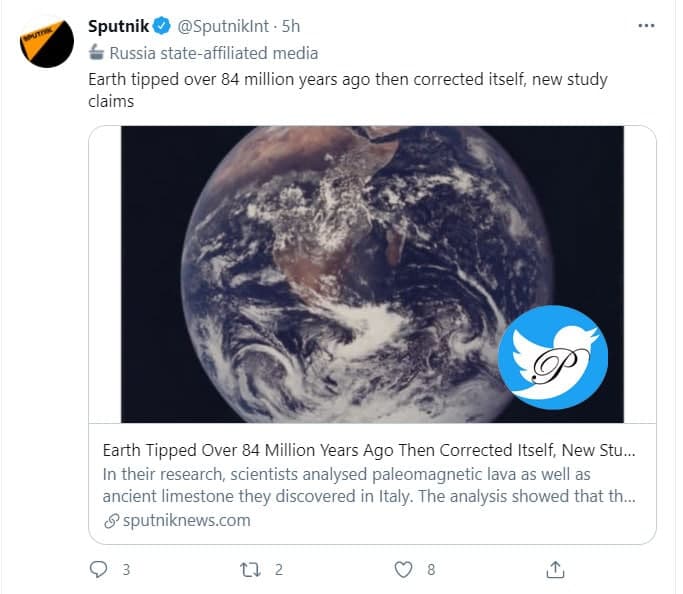
Task: Open the Earth photo card image
Action: [x=372, y=274]
